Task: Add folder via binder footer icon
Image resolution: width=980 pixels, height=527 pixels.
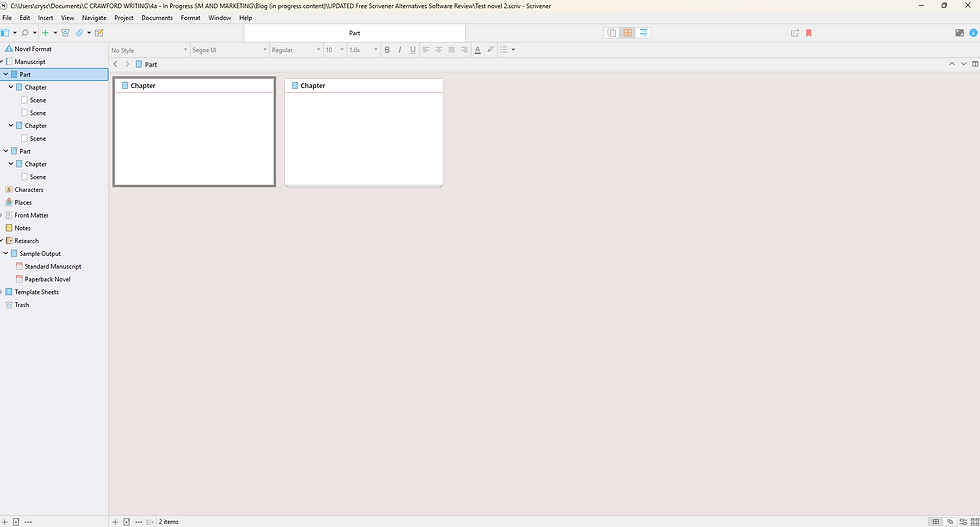Action: click(16, 522)
